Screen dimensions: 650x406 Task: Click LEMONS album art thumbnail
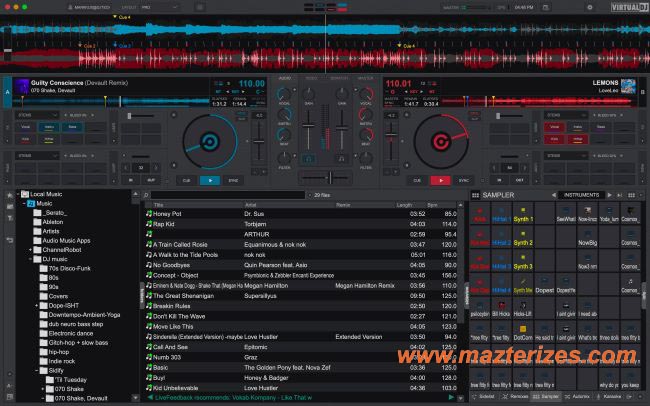[628, 86]
